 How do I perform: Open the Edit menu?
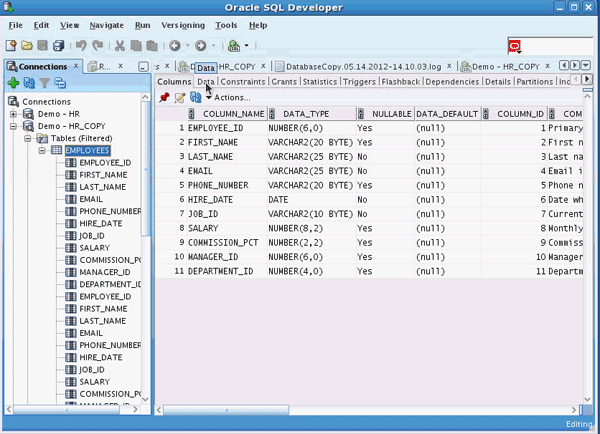tap(41, 25)
